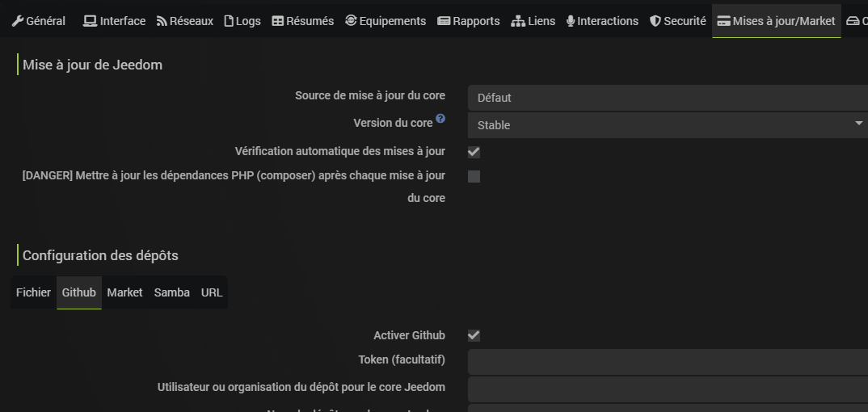The image size is (868, 412).
Task: Click the table icon beside Résumés
Action: click(278, 21)
